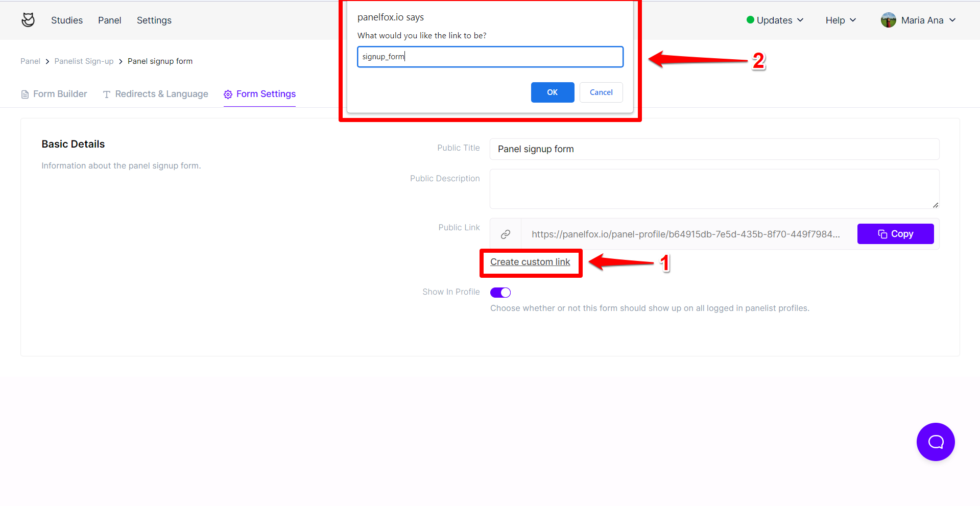Click the Redirects text icon
Screen dimensions: 980x506
(x=107, y=94)
